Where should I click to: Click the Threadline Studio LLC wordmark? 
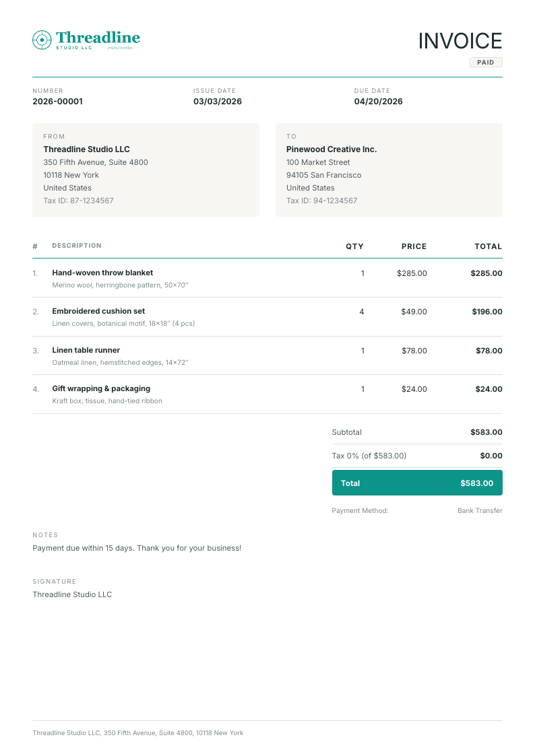[x=98, y=40]
